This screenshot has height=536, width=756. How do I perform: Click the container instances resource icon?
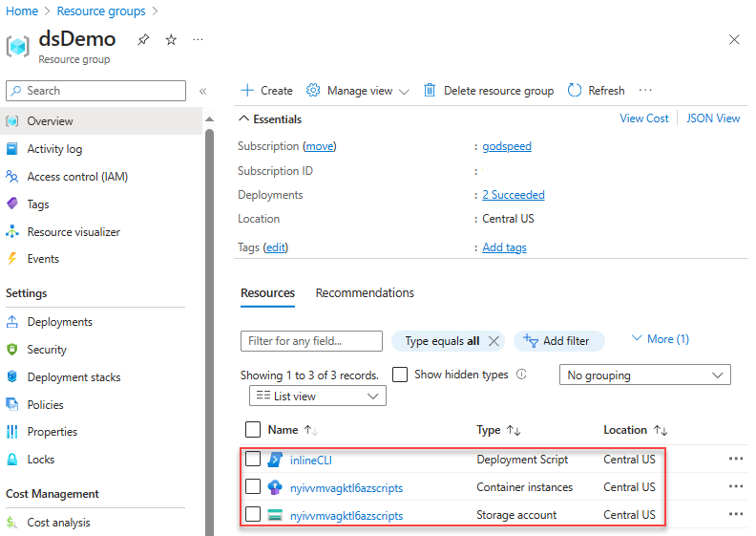click(x=275, y=487)
